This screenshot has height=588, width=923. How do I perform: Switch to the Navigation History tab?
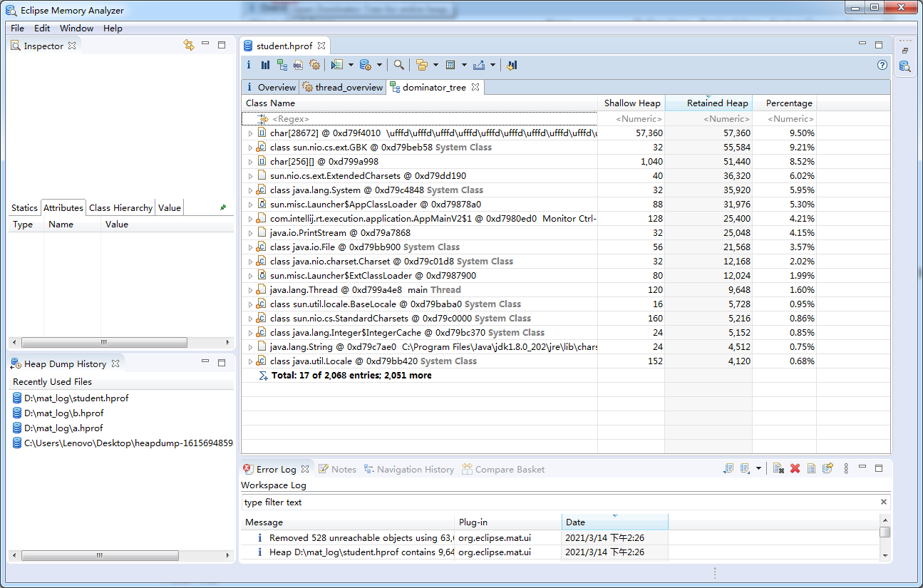coord(408,469)
